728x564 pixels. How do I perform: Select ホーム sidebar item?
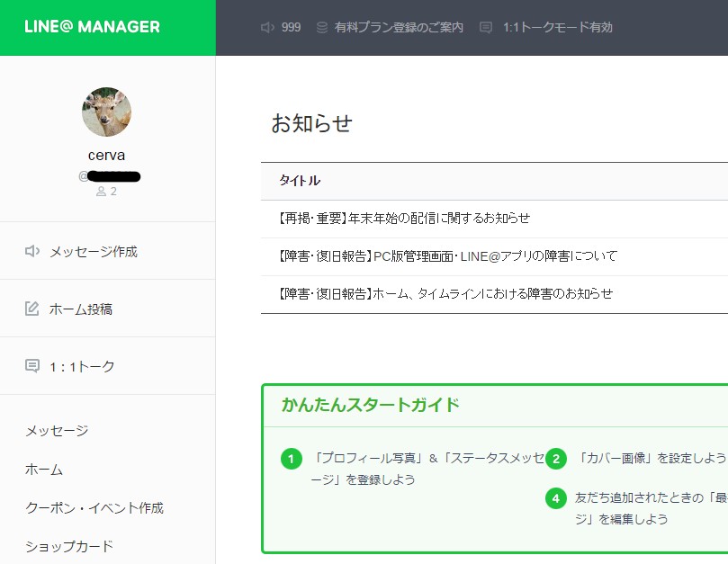43,470
